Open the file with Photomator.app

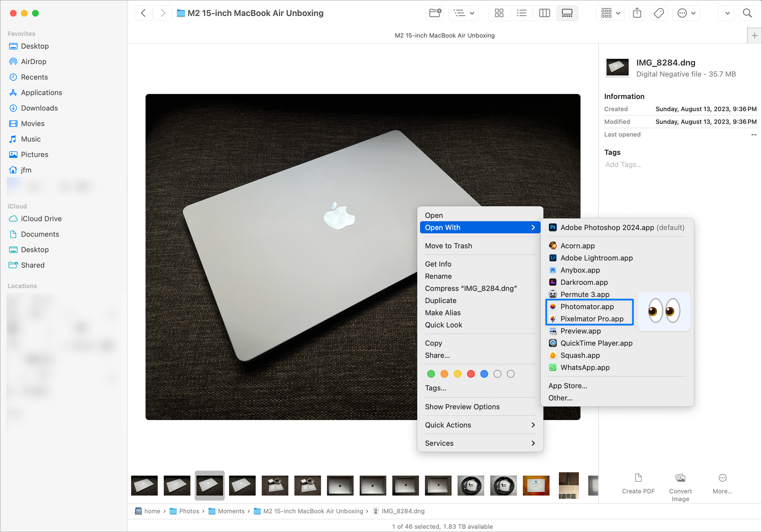(587, 306)
